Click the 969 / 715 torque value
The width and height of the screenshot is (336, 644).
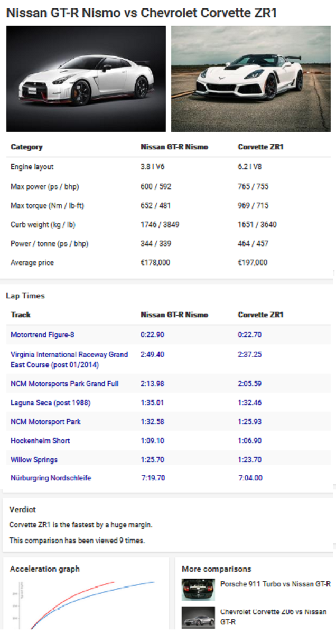(254, 205)
